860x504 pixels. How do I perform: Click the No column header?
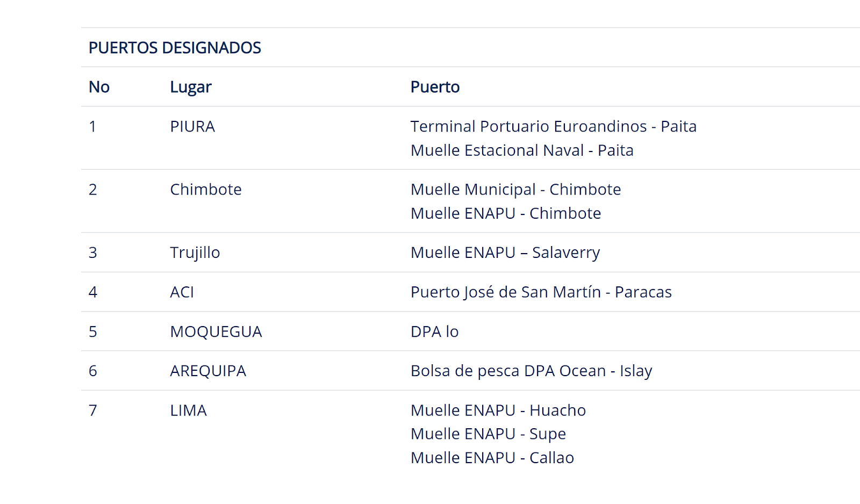point(99,87)
